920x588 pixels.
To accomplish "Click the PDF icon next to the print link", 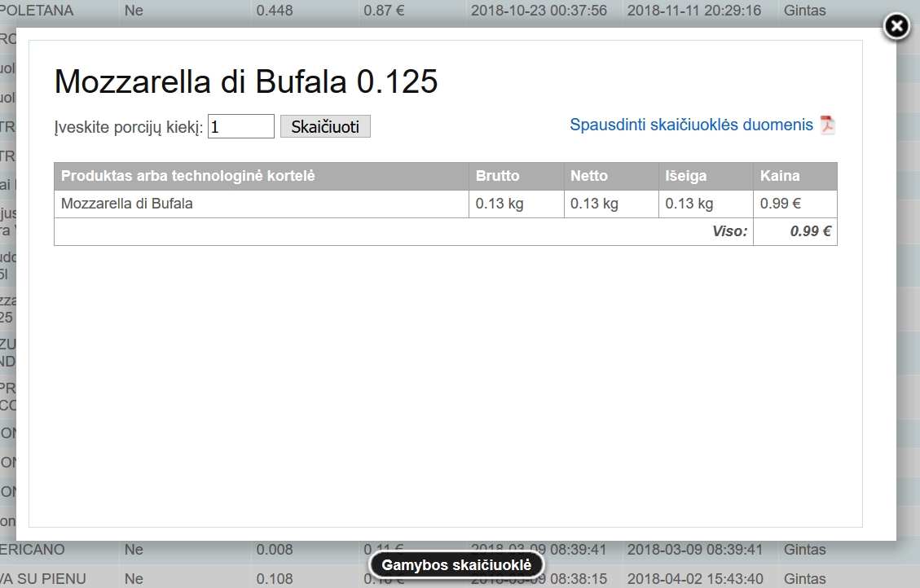I will click(x=827, y=125).
